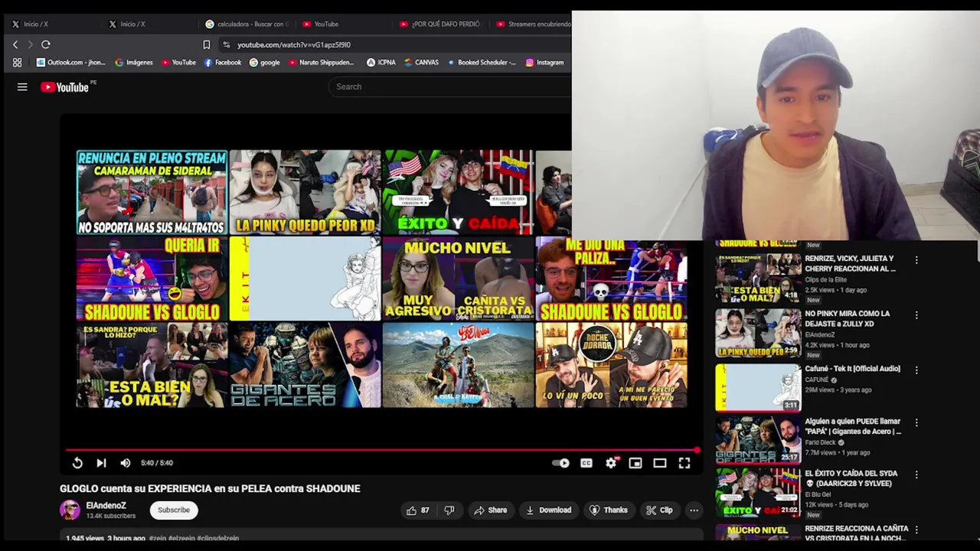Toggle closed captions (CC)
This screenshot has height=551, width=980.
pyautogui.click(x=586, y=463)
